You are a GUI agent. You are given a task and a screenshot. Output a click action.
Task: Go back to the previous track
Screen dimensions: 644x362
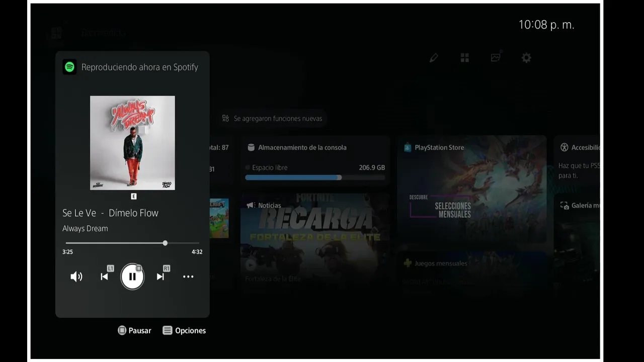tap(104, 277)
